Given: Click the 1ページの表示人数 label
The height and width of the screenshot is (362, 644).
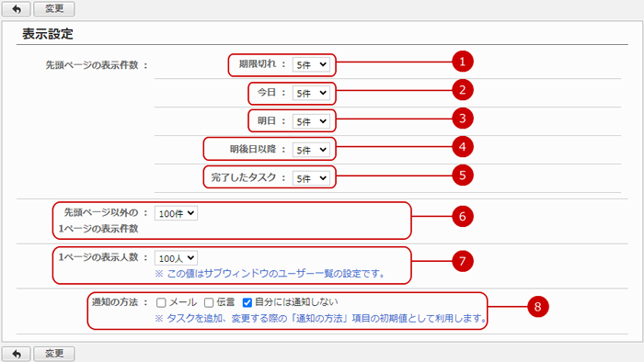Looking at the screenshot, I should [x=98, y=257].
